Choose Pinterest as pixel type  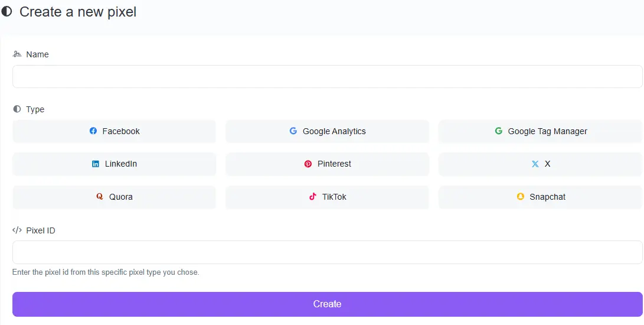(328, 164)
